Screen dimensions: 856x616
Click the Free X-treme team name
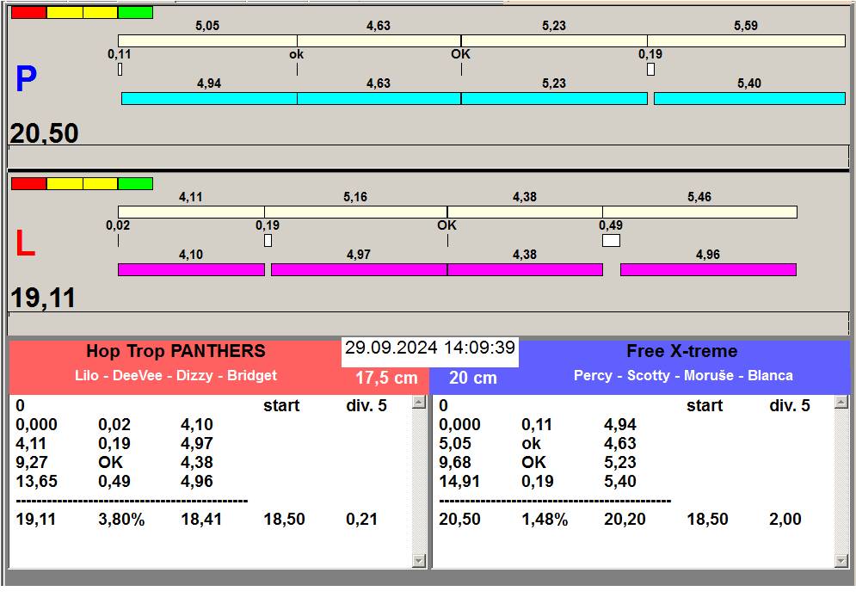click(x=682, y=351)
